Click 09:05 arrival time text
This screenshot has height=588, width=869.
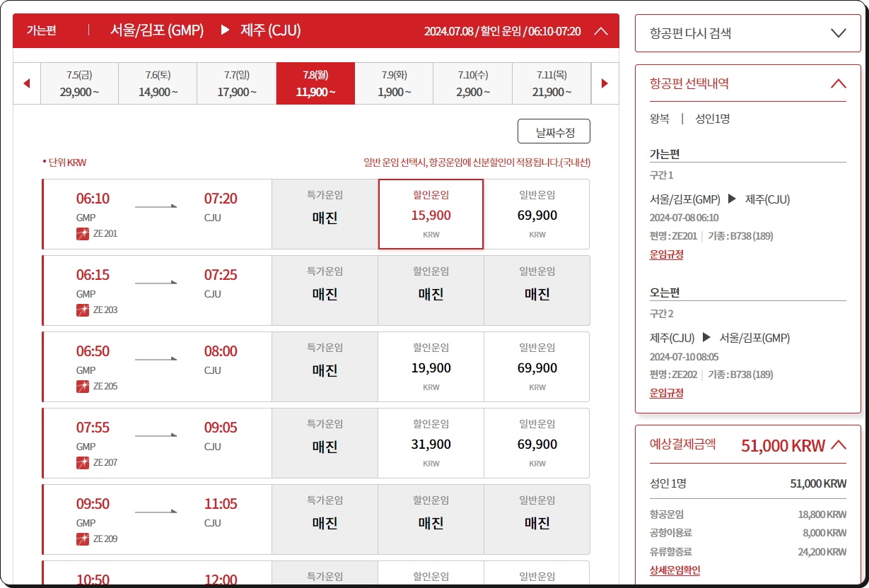(221, 428)
